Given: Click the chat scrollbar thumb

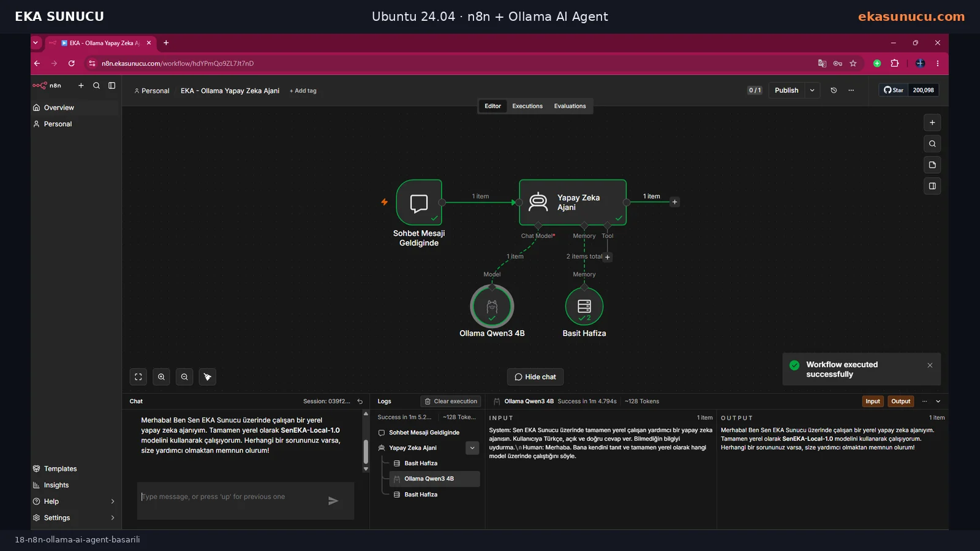Looking at the screenshot, I should click(x=366, y=452).
